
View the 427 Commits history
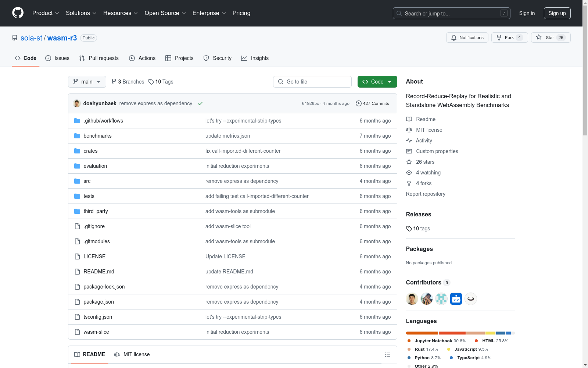pyautogui.click(x=372, y=103)
